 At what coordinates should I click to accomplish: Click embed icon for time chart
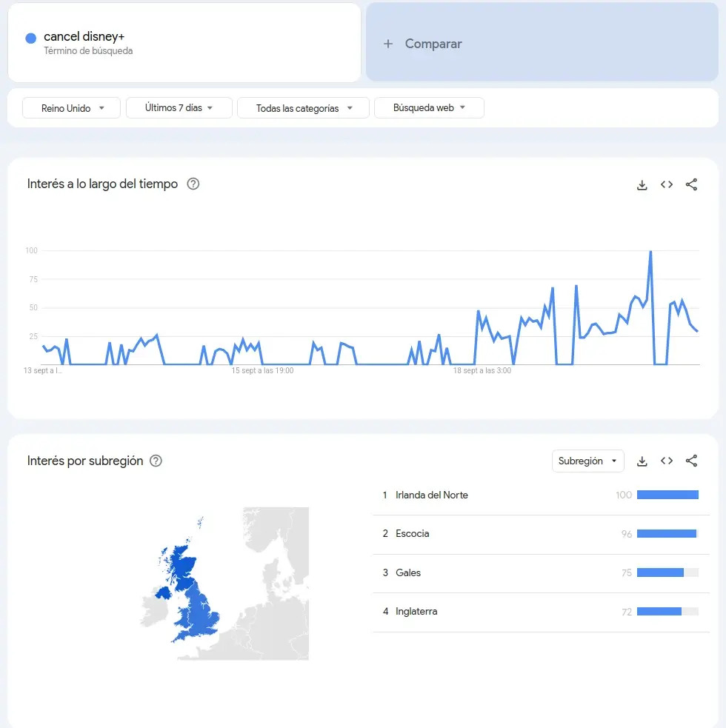(667, 185)
